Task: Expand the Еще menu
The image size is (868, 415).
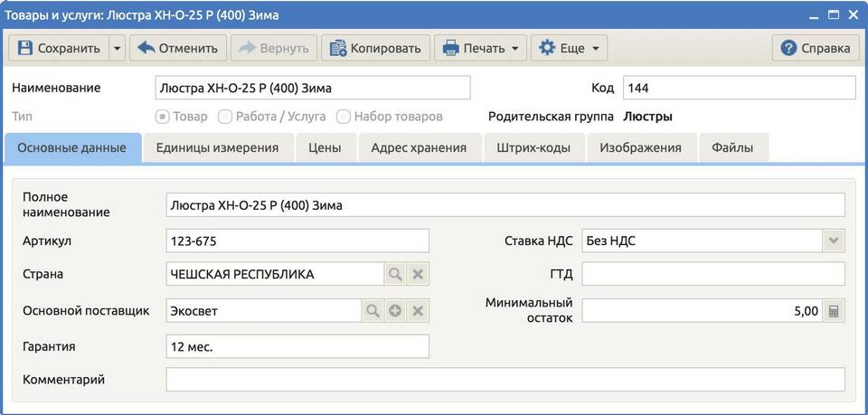Action: click(569, 48)
